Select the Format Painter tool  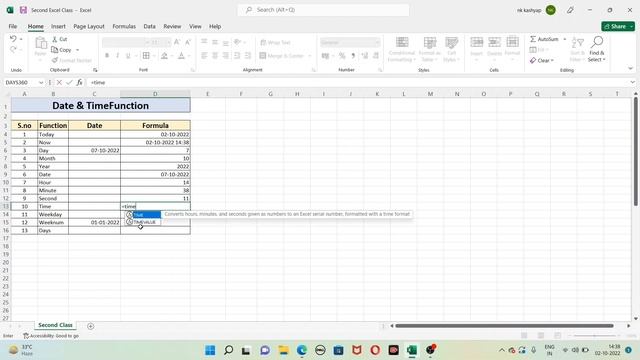coord(71,60)
